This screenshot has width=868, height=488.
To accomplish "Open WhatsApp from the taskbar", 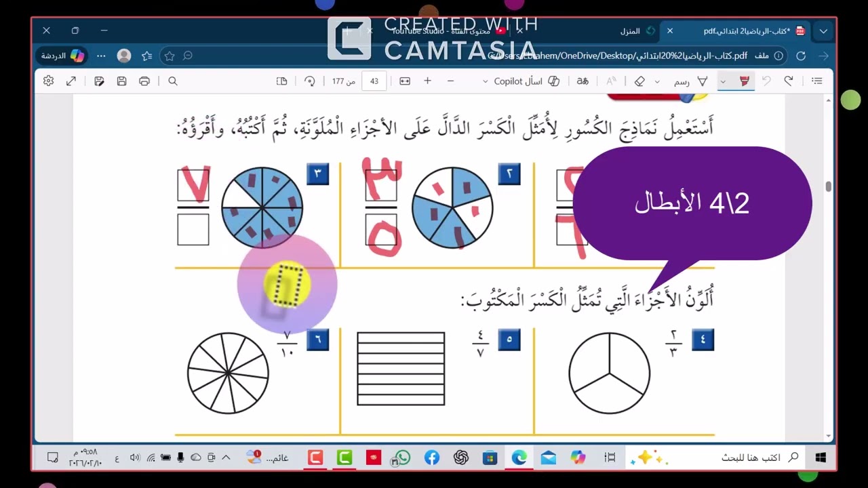I will tap(402, 458).
